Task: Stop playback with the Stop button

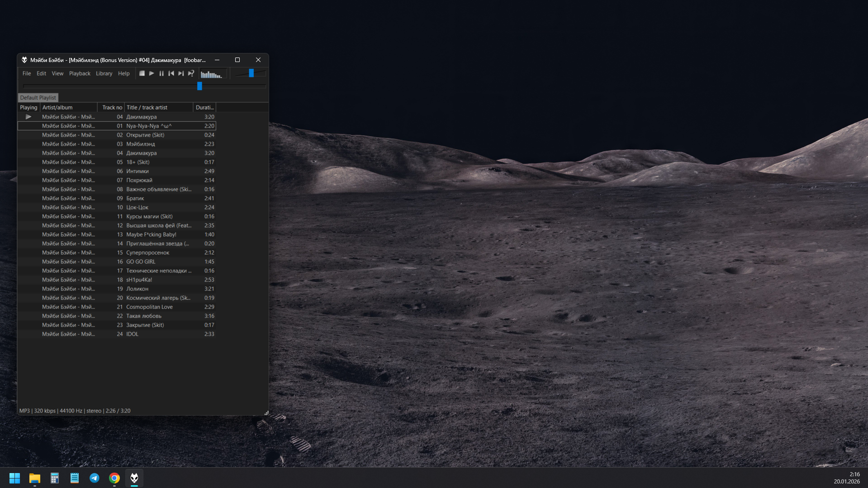Action: 142,73
